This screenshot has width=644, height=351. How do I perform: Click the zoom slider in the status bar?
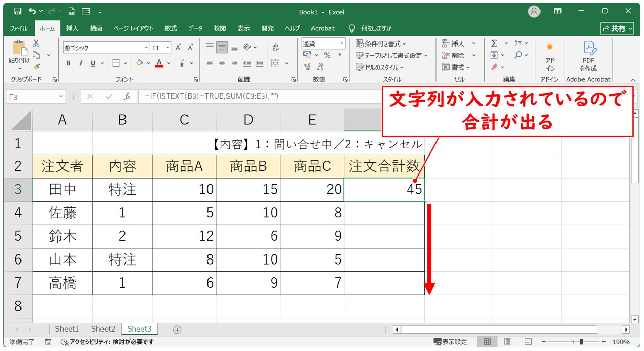[580, 342]
